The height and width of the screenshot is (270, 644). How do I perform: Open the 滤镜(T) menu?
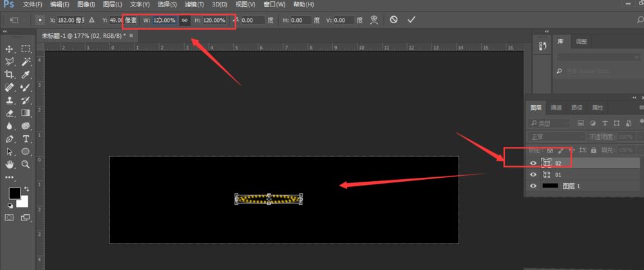coord(194,5)
